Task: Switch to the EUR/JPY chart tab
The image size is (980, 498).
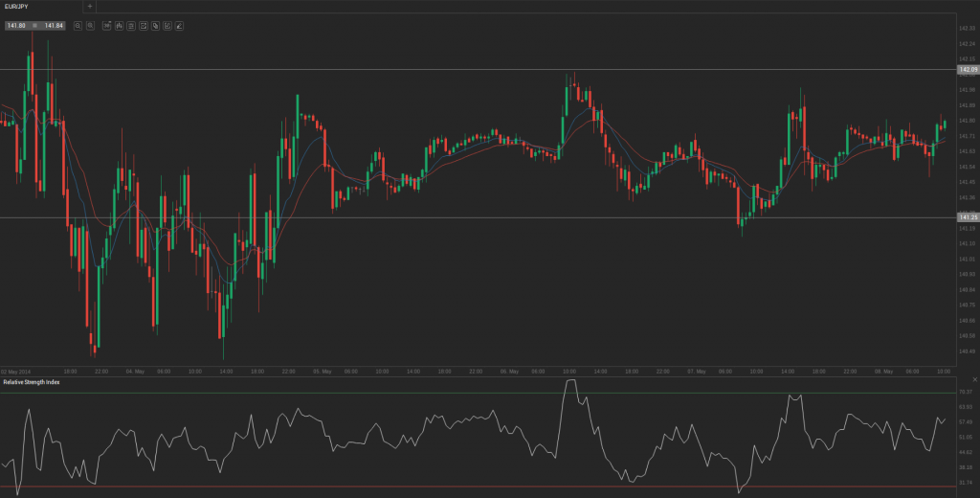Action: click(x=16, y=7)
